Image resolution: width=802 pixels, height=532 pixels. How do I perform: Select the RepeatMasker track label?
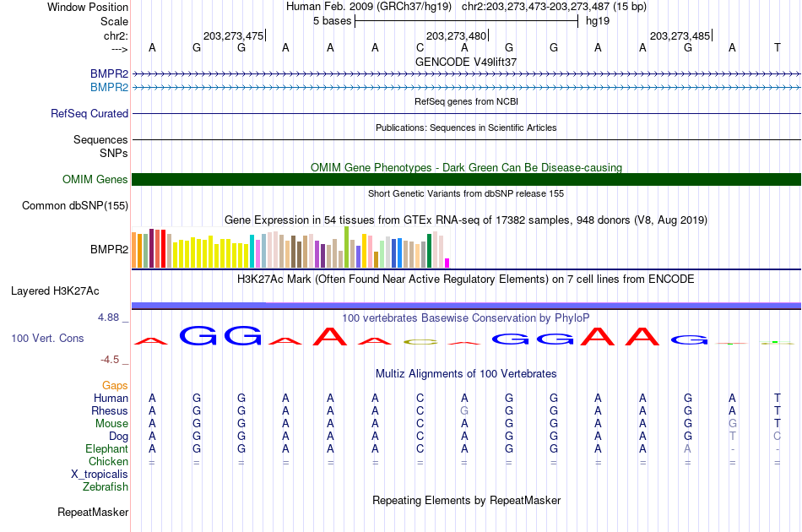(93, 512)
